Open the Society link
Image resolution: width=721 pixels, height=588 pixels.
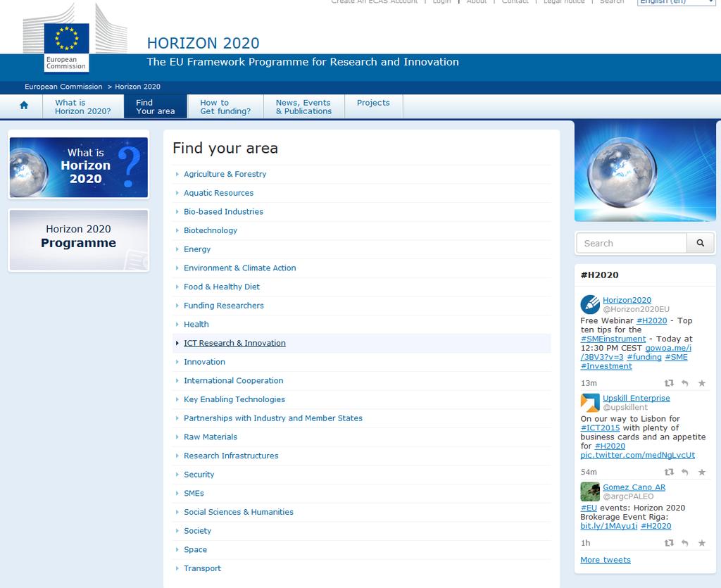[198, 530]
